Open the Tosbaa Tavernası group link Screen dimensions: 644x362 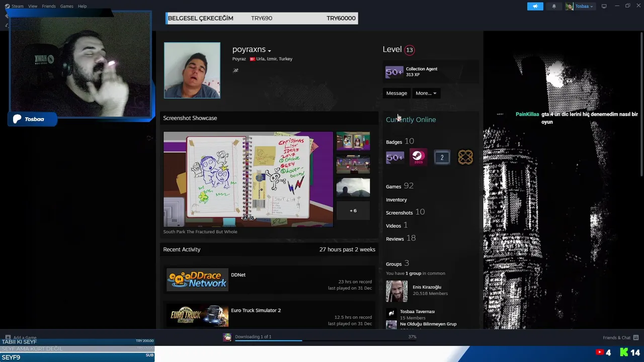point(417,312)
